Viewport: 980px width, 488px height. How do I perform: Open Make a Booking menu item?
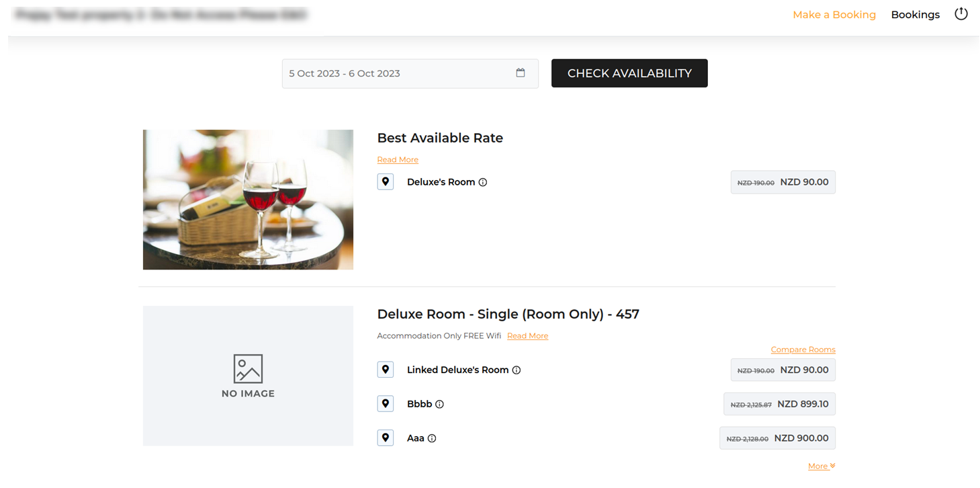[834, 15]
